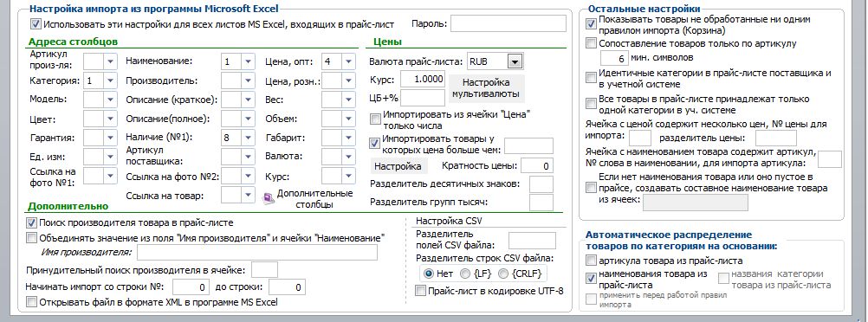
Task: Click the Принудительный поиск производителя в ячейке field
Action: (x=264, y=270)
